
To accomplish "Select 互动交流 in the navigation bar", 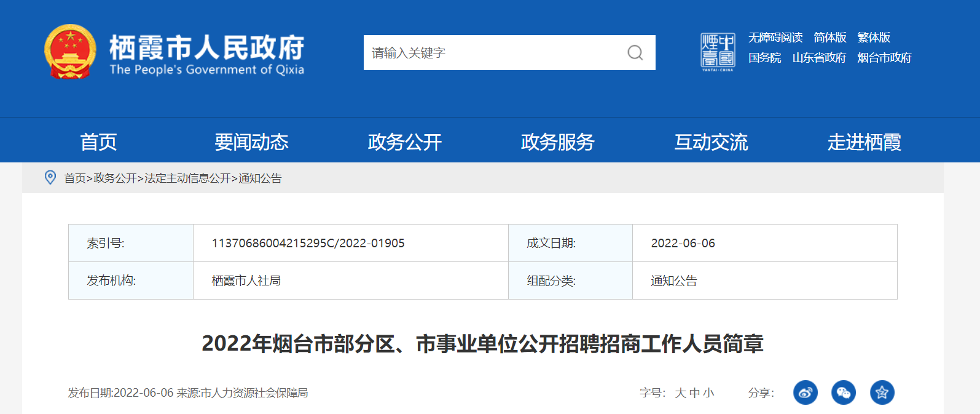I will pos(711,142).
